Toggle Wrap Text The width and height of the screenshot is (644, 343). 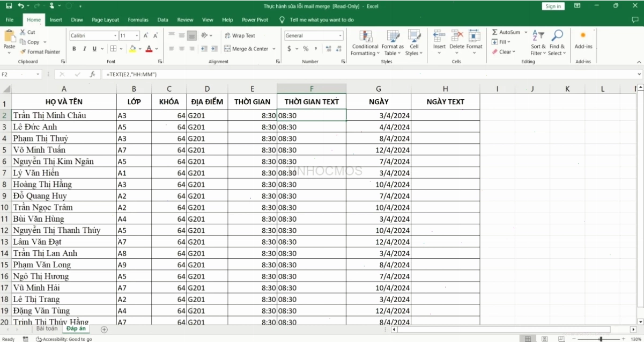click(x=240, y=35)
